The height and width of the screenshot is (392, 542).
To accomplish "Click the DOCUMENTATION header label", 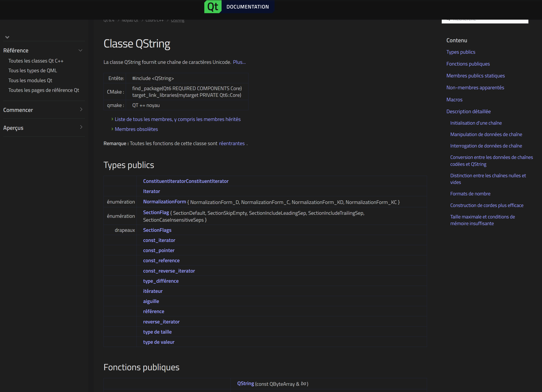I will pos(248,7).
